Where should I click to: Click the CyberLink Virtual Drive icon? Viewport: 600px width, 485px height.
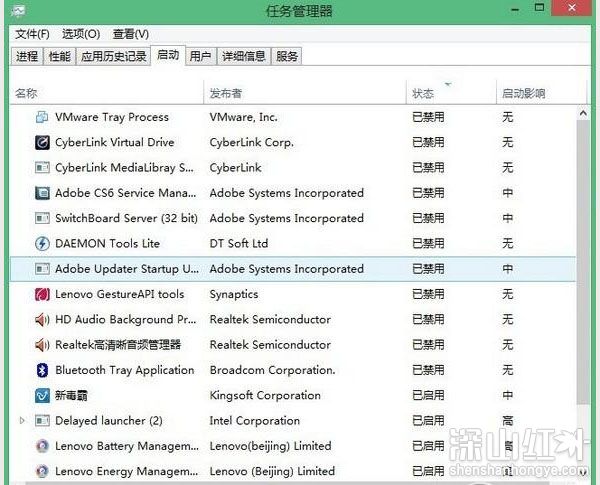[x=42, y=142]
